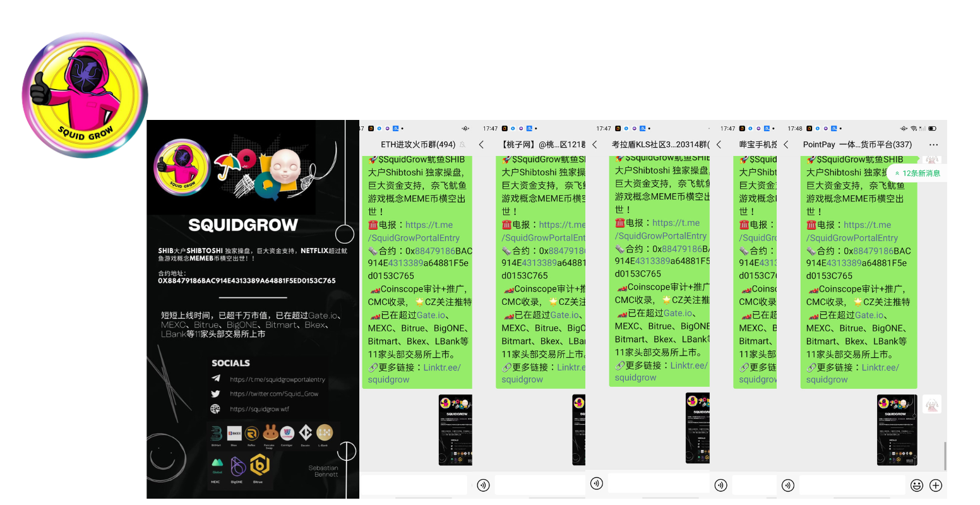This screenshot has height=505, width=980.
Task: Click muted bell icon beside ETH进攻火币群 title
Action: [x=463, y=145]
